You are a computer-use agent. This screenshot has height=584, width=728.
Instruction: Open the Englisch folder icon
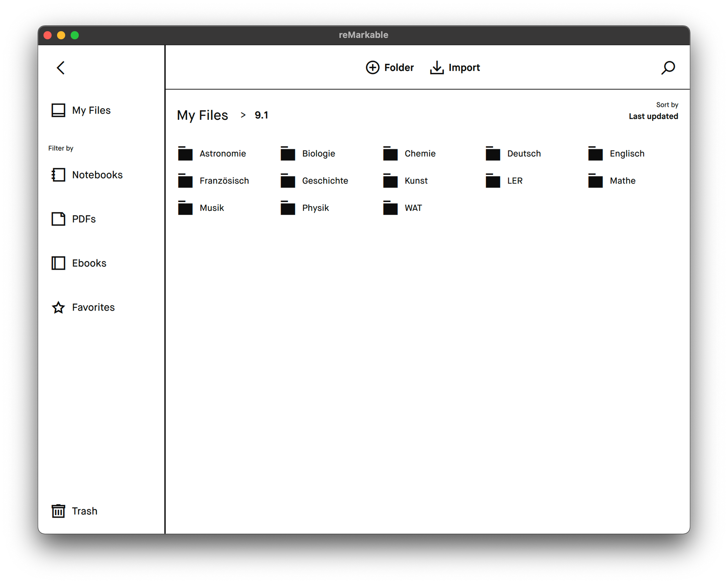[x=596, y=154]
